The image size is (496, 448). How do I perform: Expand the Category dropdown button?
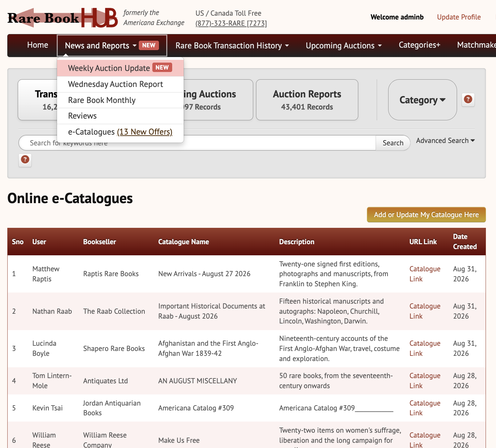(422, 100)
